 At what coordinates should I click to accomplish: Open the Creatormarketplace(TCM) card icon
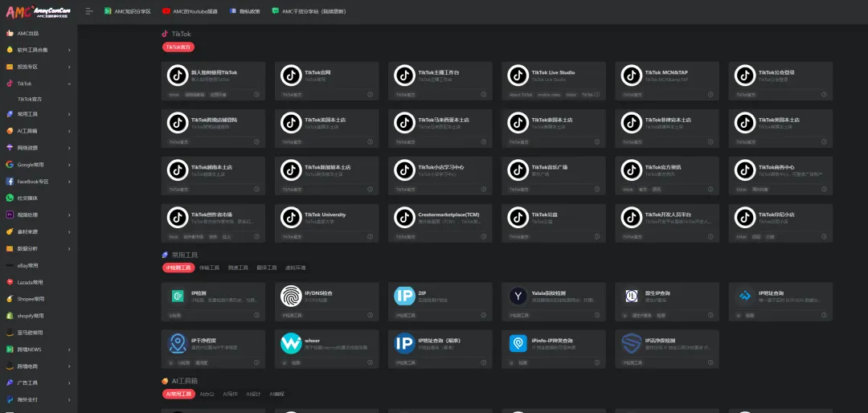coord(404,217)
